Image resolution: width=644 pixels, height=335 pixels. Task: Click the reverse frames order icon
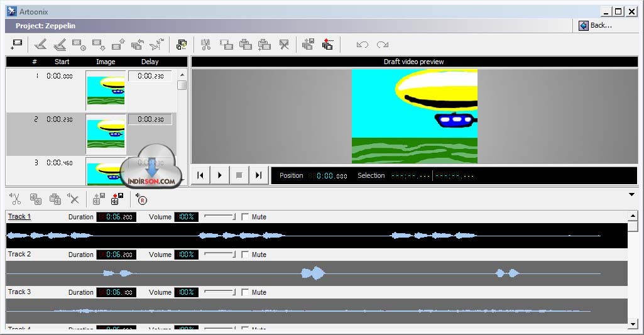pos(138,45)
